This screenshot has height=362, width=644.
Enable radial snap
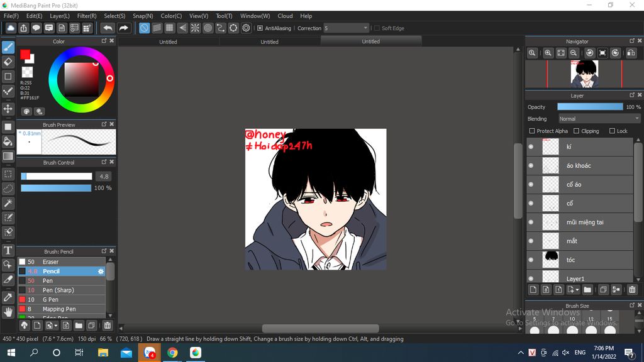195,28
